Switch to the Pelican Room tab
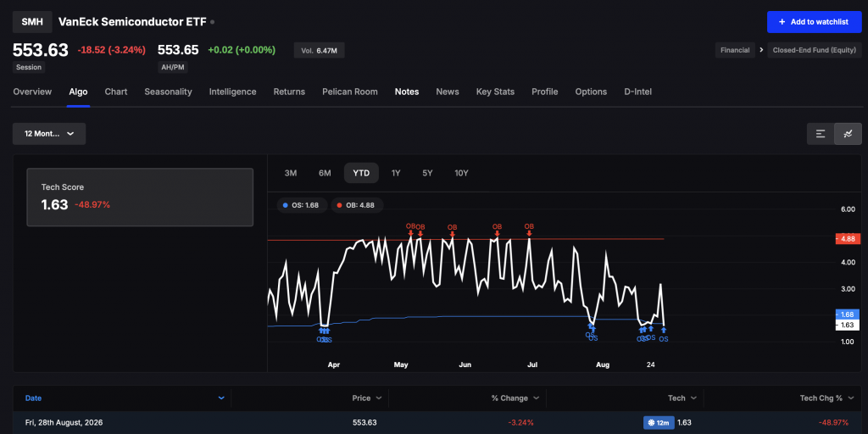The image size is (868, 434). tap(350, 92)
